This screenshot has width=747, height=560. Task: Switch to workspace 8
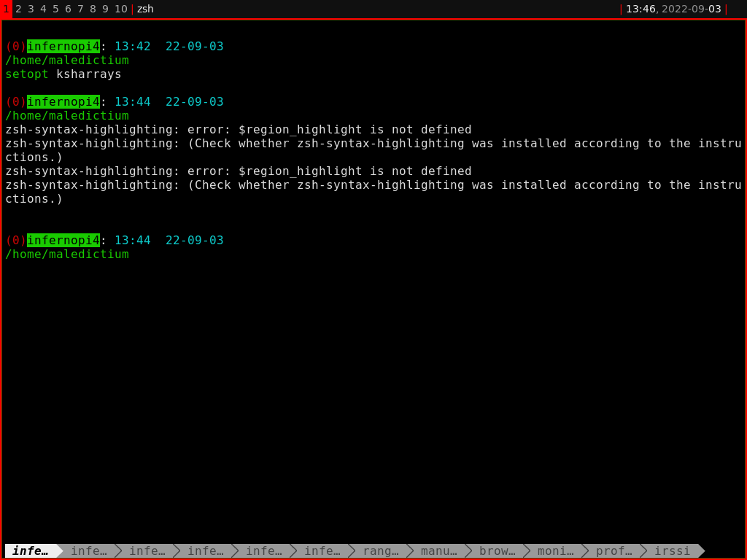[x=93, y=9]
